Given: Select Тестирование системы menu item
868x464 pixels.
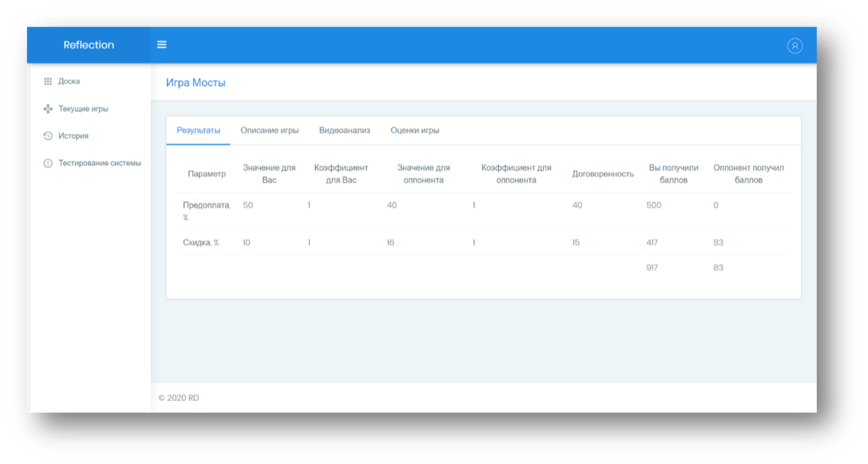Looking at the screenshot, I should 100,163.
